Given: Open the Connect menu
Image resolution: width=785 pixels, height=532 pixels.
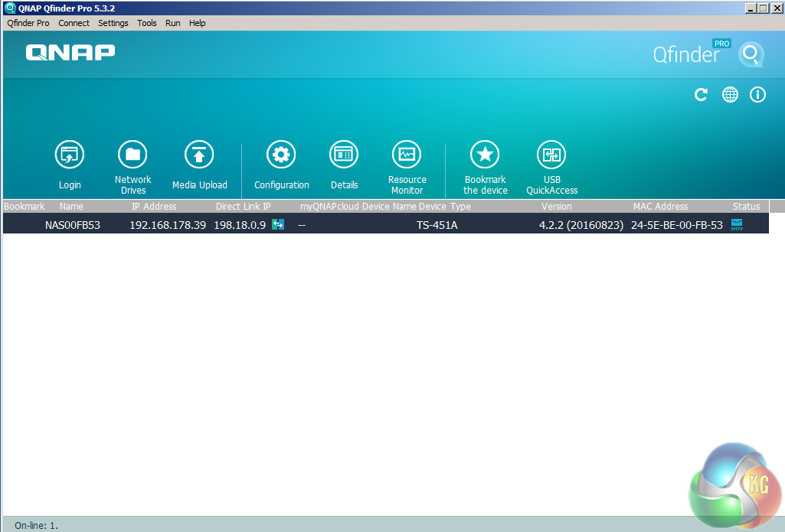Looking at the screenshot, I should coord(74,23).
